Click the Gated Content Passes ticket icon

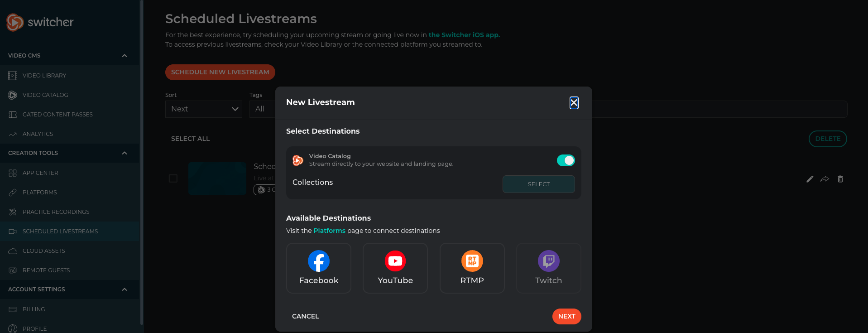13,115
